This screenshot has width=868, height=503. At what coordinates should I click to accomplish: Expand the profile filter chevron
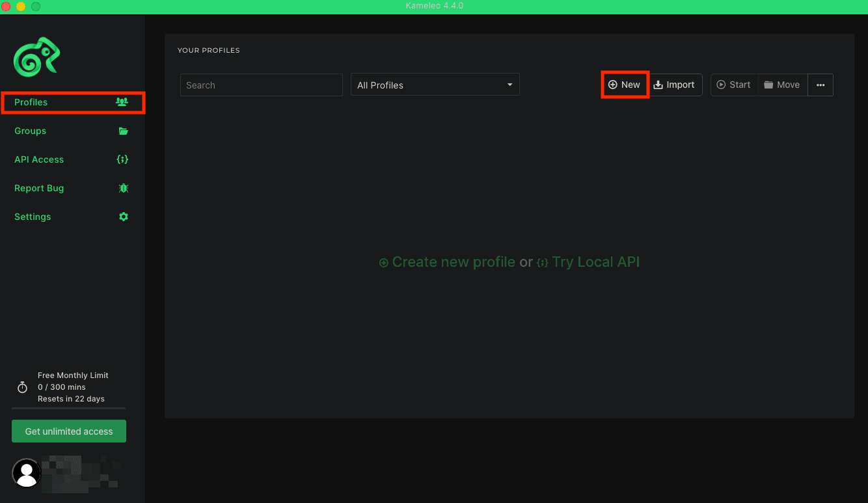point(509,85)
